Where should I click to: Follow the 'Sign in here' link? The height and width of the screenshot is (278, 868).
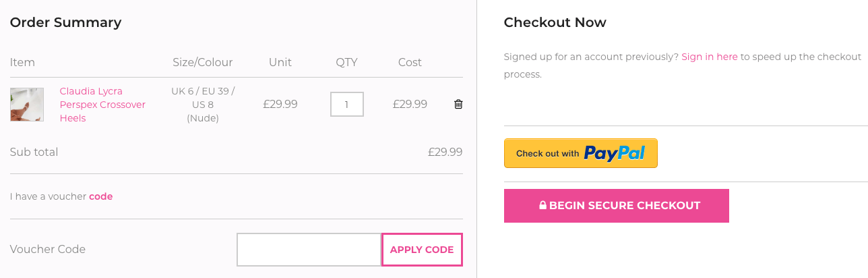(x=710, y=57)
